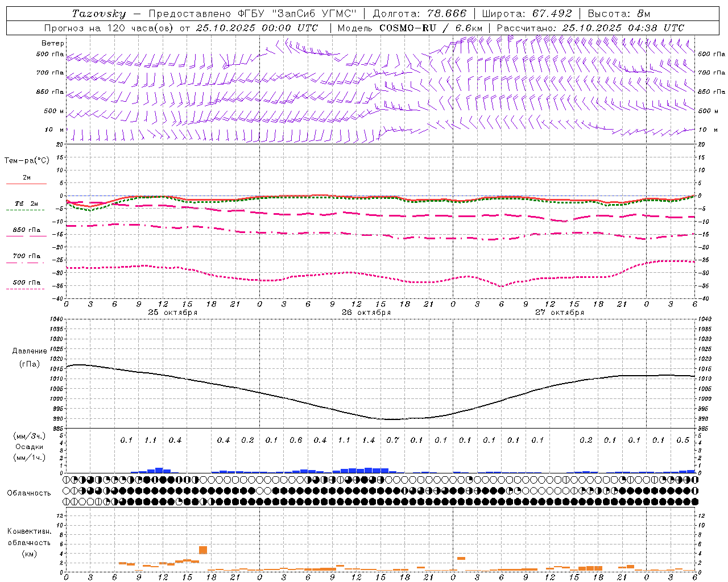Click the red "2м" temperature legend entry

[x=27, y=178]
